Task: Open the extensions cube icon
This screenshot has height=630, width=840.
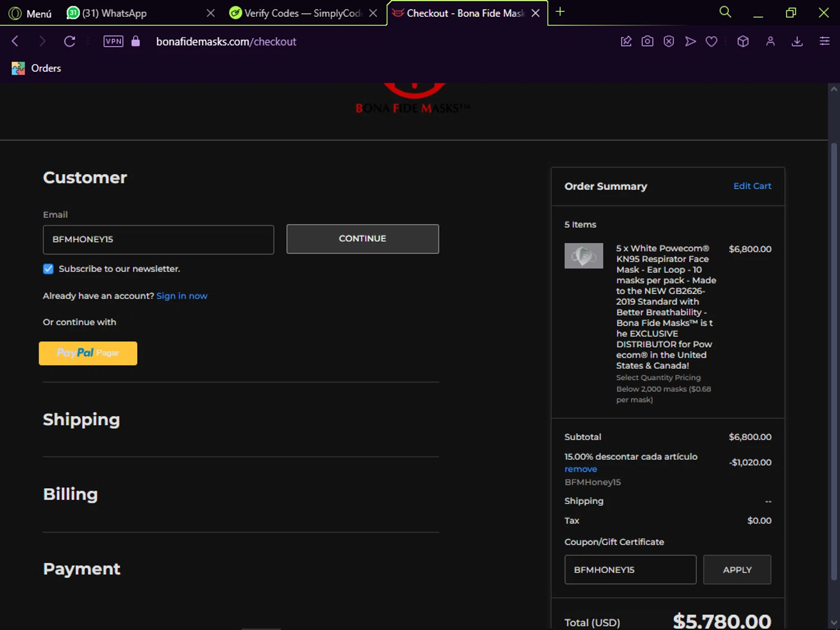Action: point(743,41)
